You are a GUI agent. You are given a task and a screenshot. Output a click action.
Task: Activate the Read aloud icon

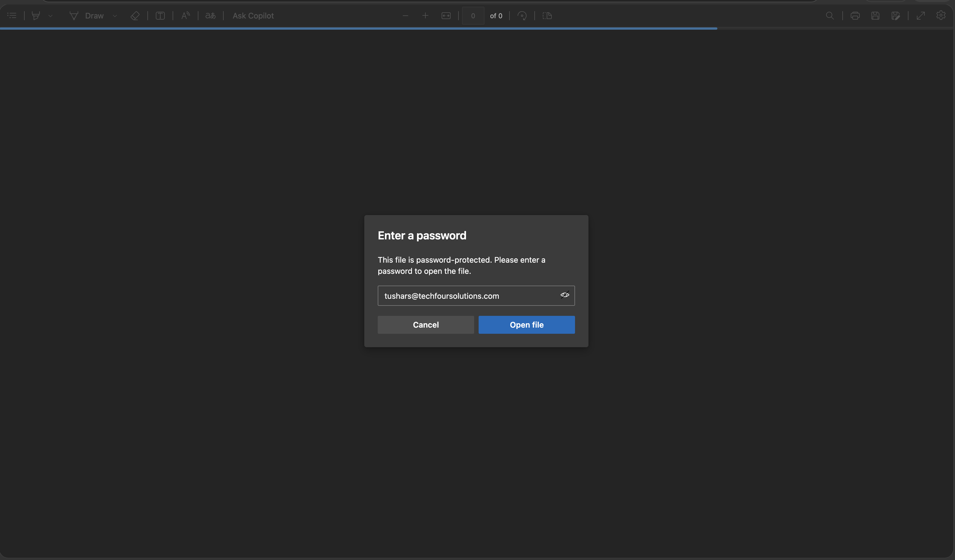coord(186,15)
